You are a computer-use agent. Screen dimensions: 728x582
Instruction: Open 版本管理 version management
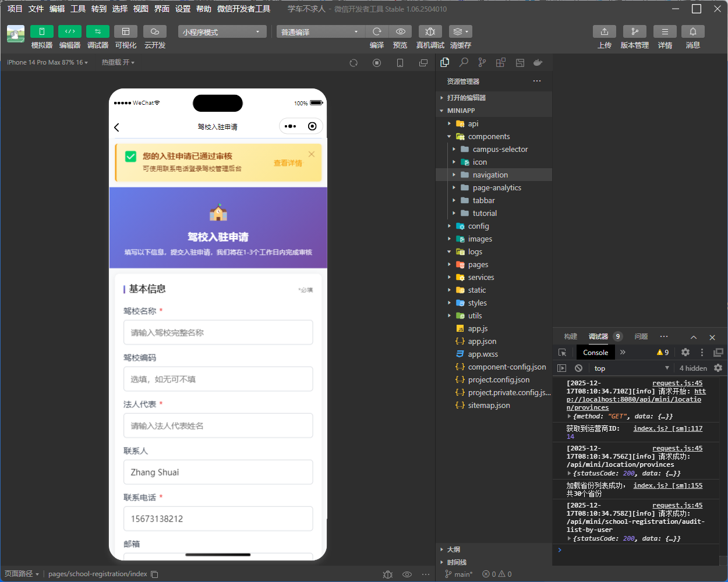634,31
